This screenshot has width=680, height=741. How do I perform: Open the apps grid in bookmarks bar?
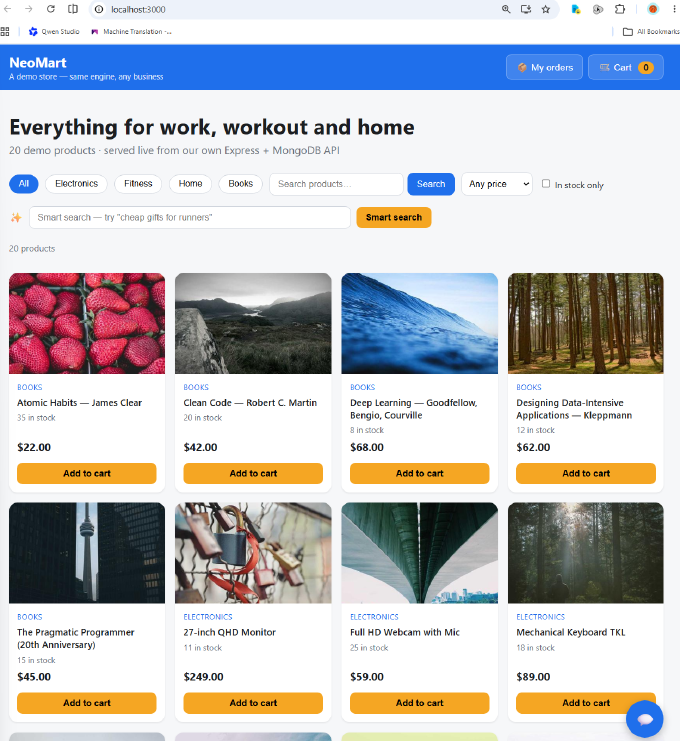pyautogui.click(x=5, y=32)
